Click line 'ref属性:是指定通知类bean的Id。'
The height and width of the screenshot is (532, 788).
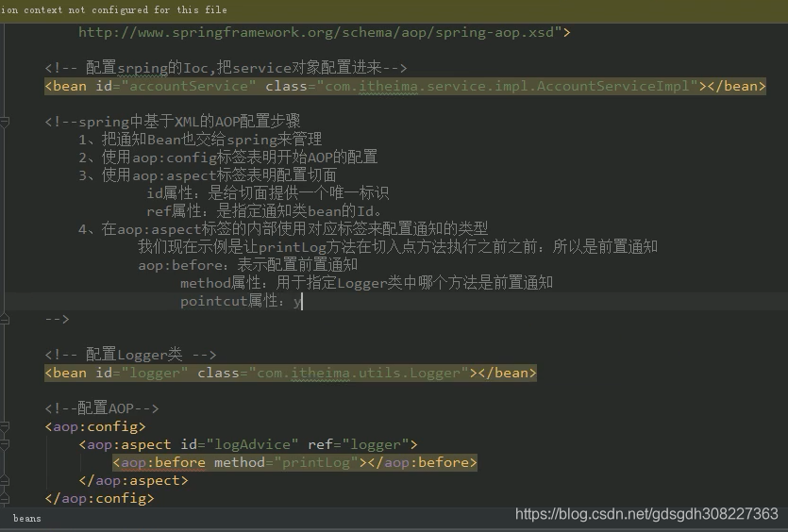tap(265, 211)
